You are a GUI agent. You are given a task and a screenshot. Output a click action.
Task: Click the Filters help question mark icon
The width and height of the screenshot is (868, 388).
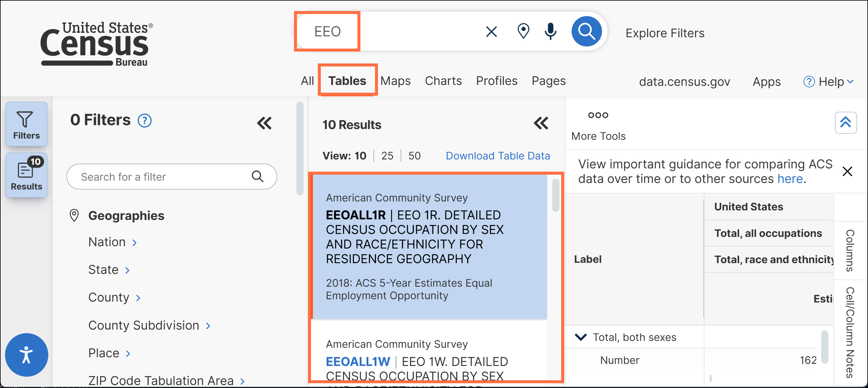tap(144, 121)
